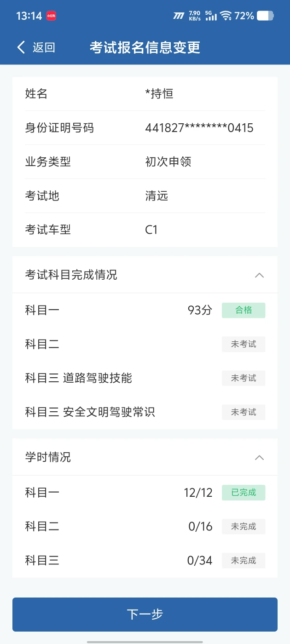
Task: Select the 考试地 清远 row
Action: (145, 196)
